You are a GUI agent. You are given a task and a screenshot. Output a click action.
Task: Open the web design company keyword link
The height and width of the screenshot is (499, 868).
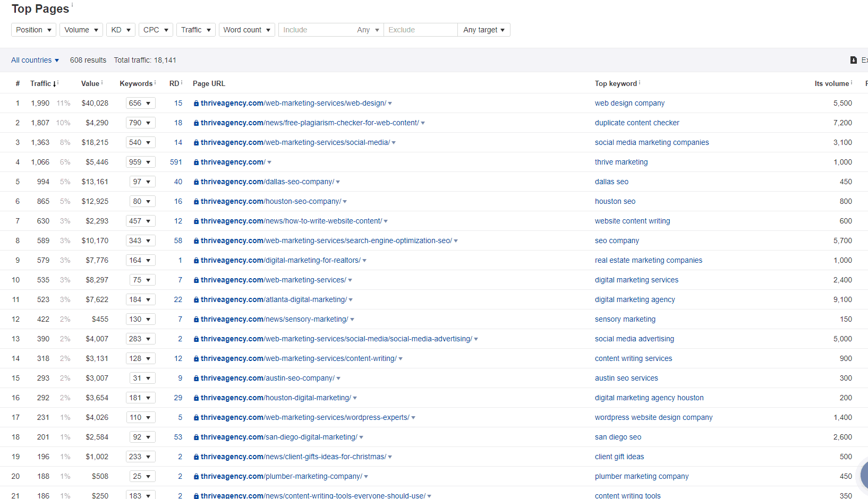[629, 103]
